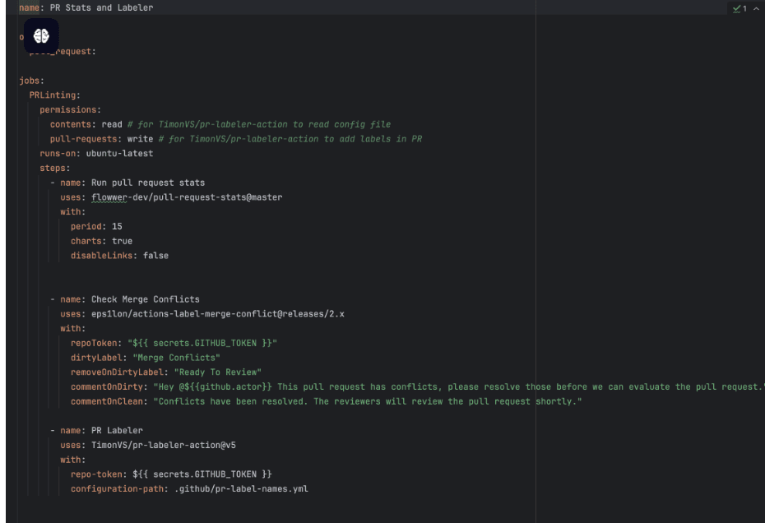Viewport: 765px width, 532px height.
Task: Click the comment 'to add labels in PR'
Action: [x=373, y=139]
